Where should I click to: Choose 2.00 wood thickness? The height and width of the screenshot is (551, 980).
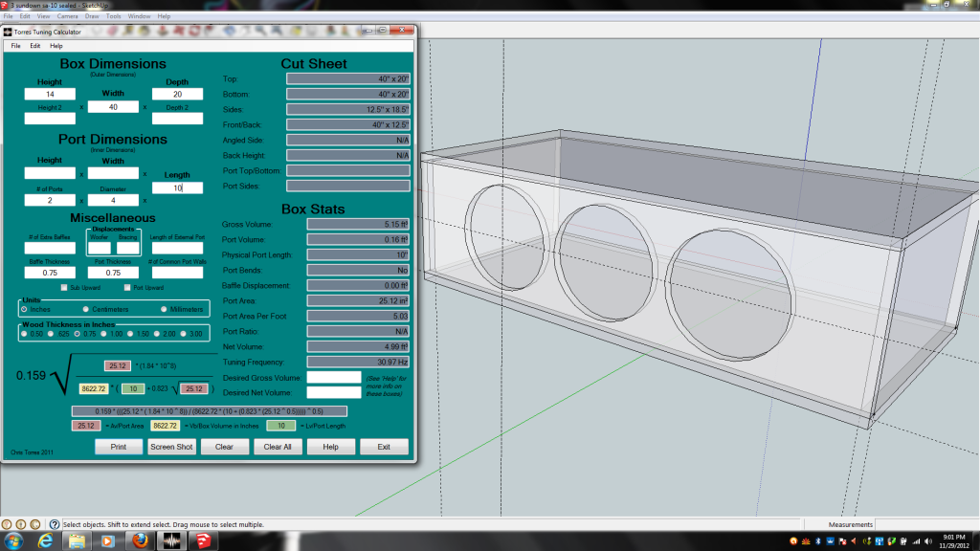click(x=157, y=334)
